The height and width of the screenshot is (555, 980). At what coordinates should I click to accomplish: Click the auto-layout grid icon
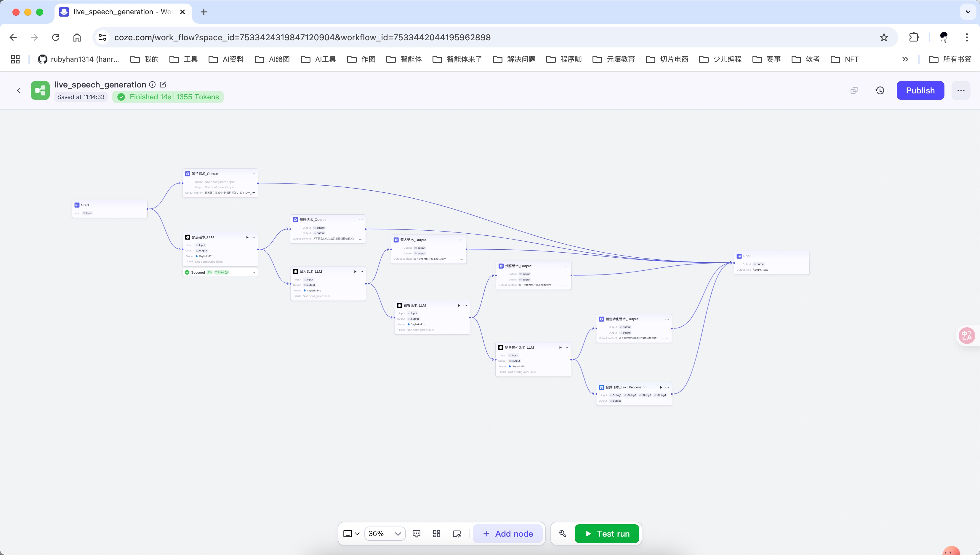tap(436, 534)
